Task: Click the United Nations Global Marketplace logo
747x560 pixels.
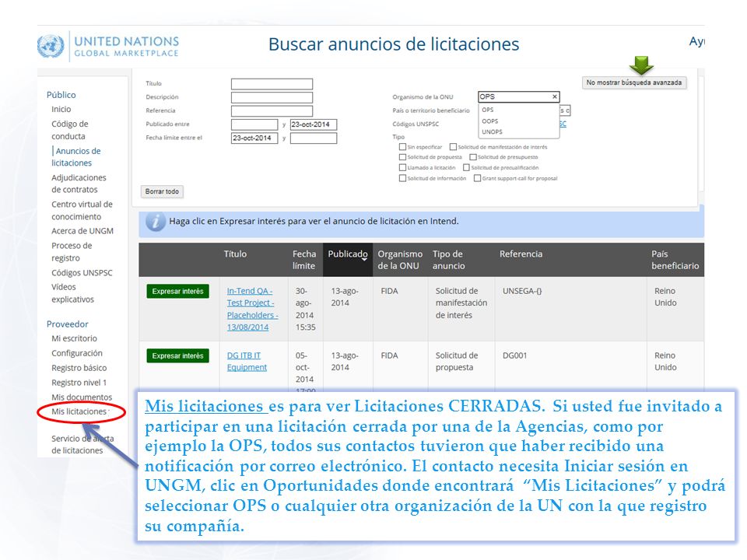Action: click(x=108, y=46)
